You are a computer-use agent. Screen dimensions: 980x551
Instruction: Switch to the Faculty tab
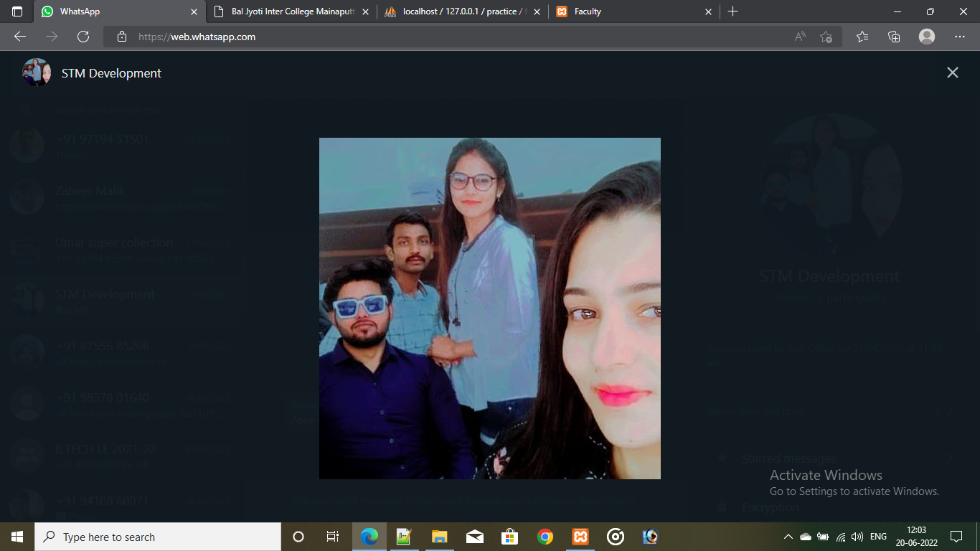(636, 11)
